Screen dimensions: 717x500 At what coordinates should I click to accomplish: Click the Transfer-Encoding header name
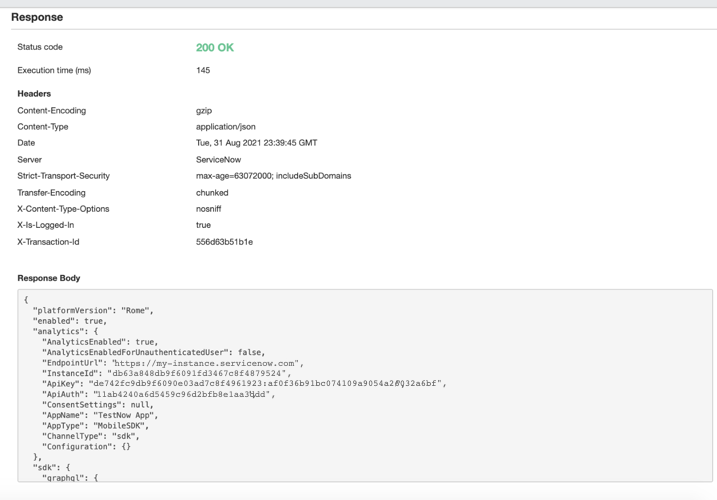coord(51,193)
